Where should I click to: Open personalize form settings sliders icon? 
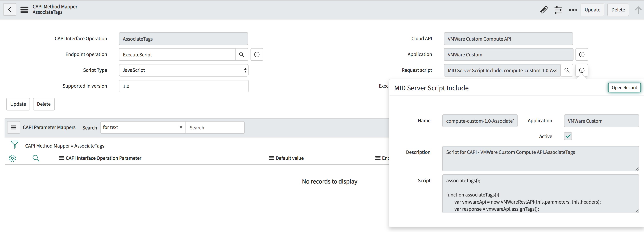[558, 10]
